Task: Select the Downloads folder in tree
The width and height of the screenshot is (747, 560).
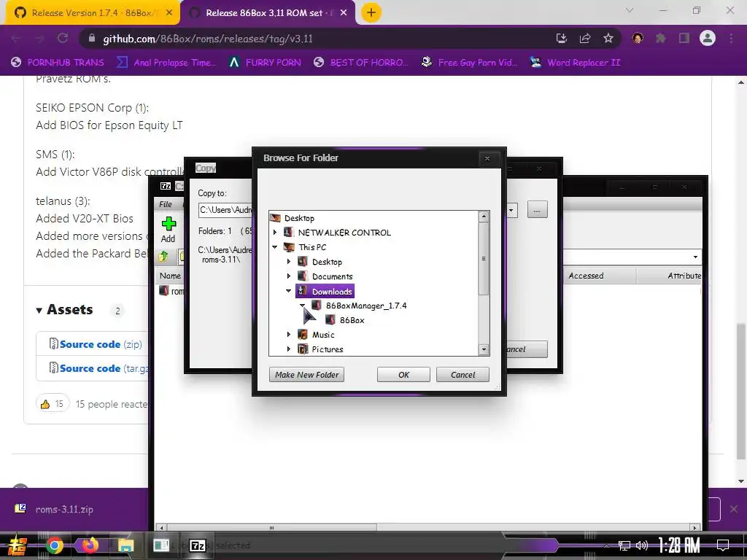Action: (325, 291)
